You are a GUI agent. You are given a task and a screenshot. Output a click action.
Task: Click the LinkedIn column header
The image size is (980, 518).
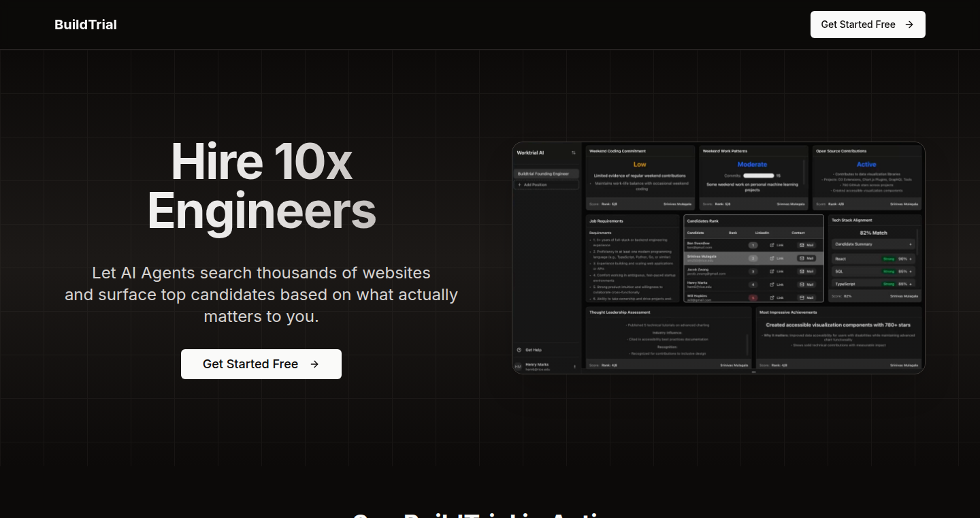pyautogui.click(x=762, y=233)
